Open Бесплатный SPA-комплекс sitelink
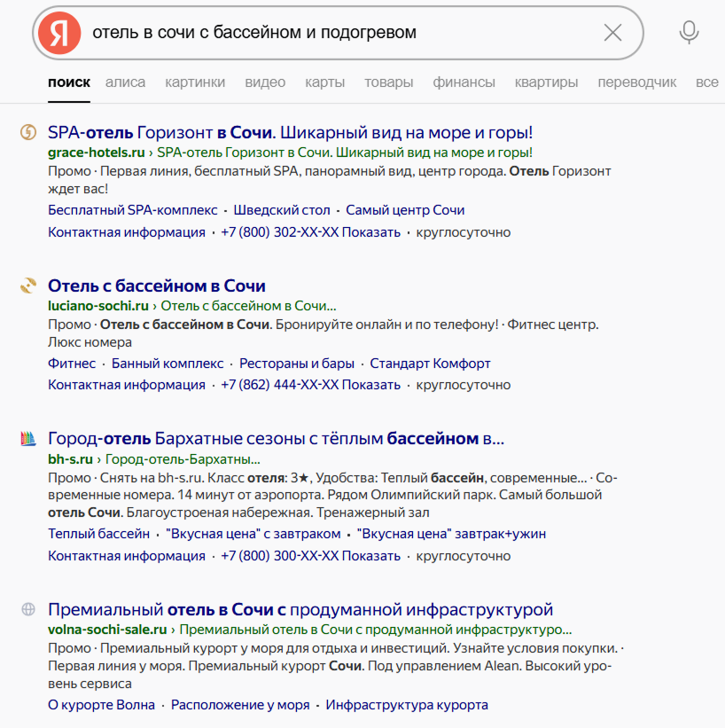The width and height of the screenshot is (725, 728). (133, 210)
